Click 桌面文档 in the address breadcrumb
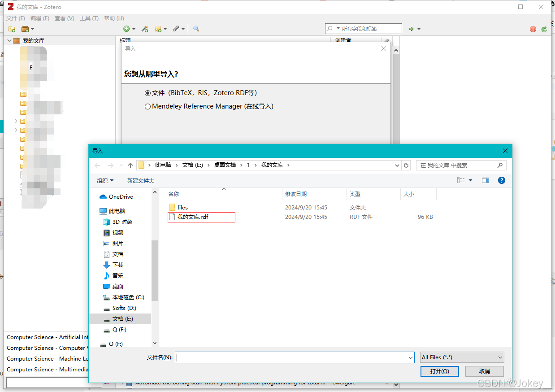555x392 pixels. 225,165
